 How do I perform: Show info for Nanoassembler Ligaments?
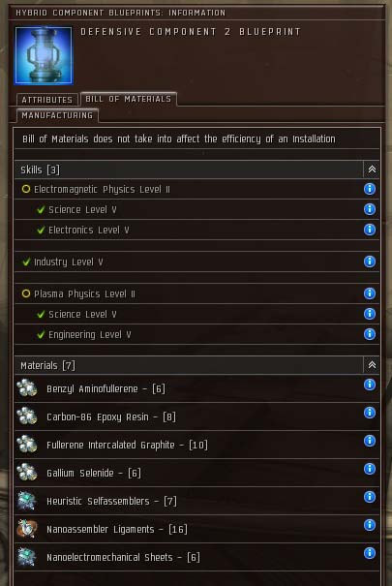pos(369,525)
